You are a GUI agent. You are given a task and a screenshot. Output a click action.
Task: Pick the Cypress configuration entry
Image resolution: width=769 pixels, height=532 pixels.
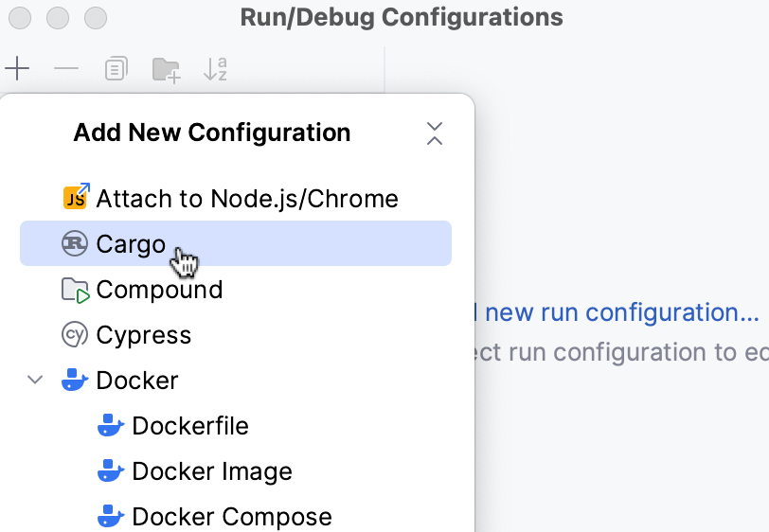click(x=143, y=335)
